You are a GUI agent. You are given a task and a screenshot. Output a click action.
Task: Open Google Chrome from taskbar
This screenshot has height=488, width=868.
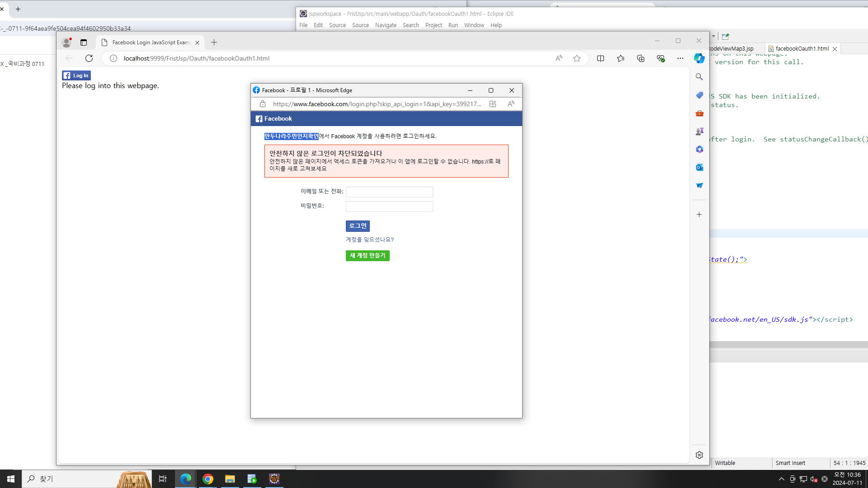click(208, 479)
